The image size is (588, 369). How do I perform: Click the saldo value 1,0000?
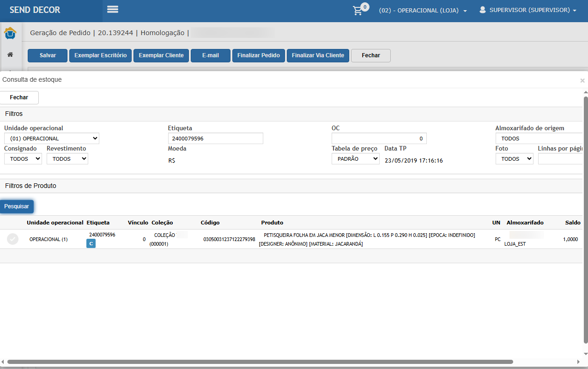pyautogui.click(x=570, y=239)
